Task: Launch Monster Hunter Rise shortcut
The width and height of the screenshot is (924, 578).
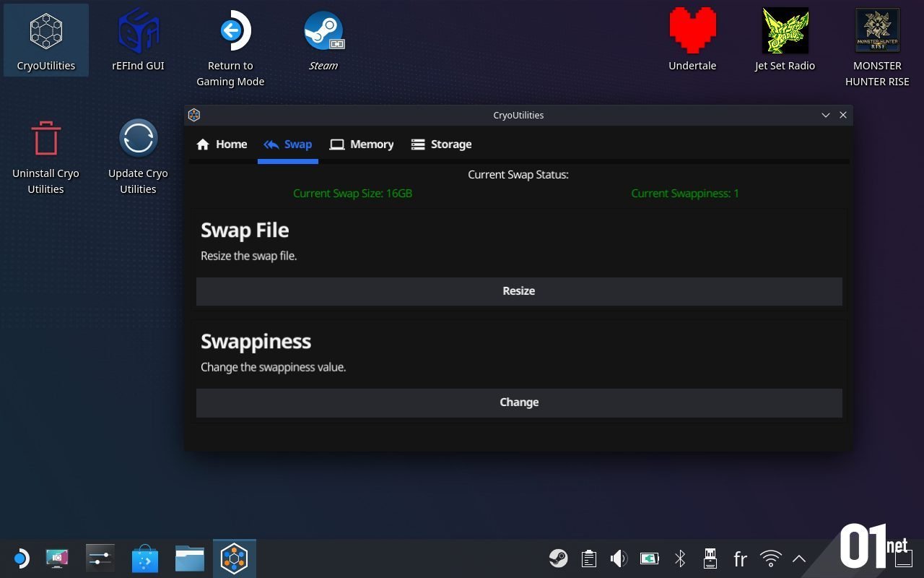Action: coord(877,48)
